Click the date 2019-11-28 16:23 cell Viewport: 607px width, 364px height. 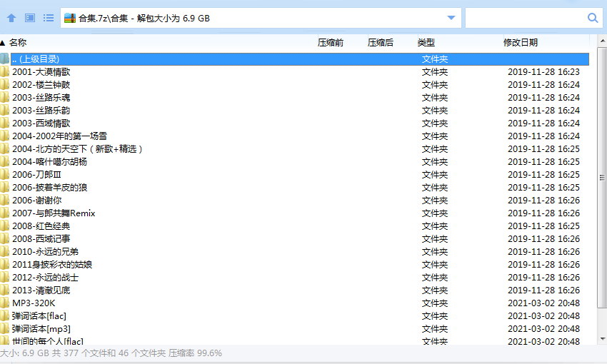543,72
